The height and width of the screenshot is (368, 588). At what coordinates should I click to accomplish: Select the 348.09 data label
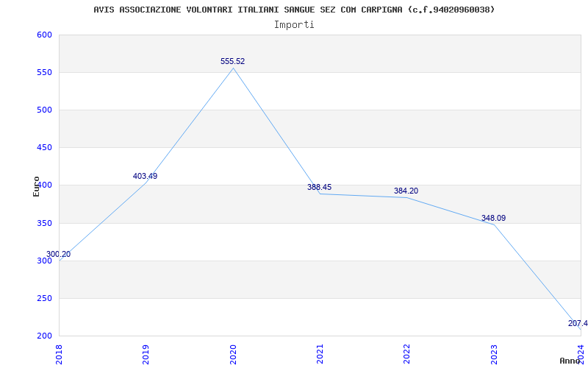[x=493, y=218]
